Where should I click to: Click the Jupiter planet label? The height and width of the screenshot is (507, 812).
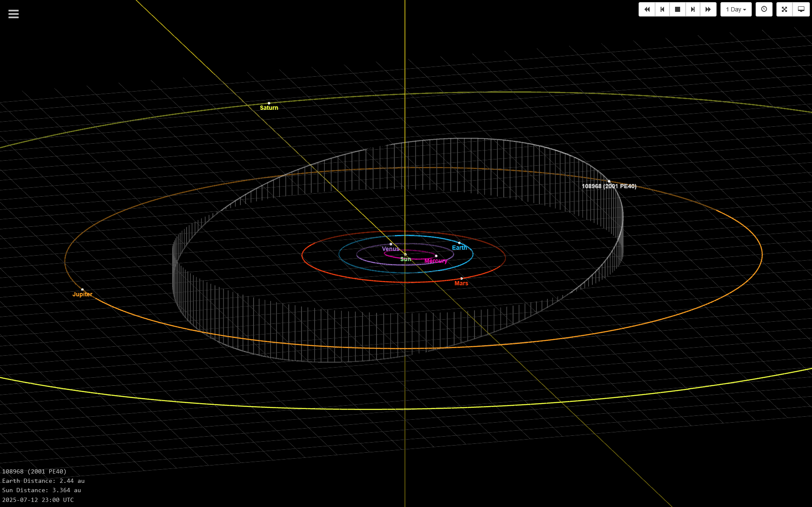tap(82, 295)
